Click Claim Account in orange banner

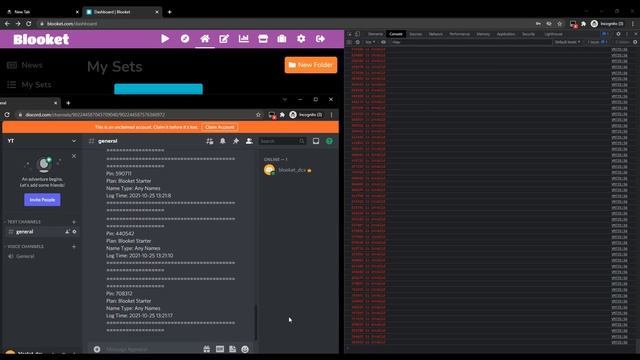220,127
